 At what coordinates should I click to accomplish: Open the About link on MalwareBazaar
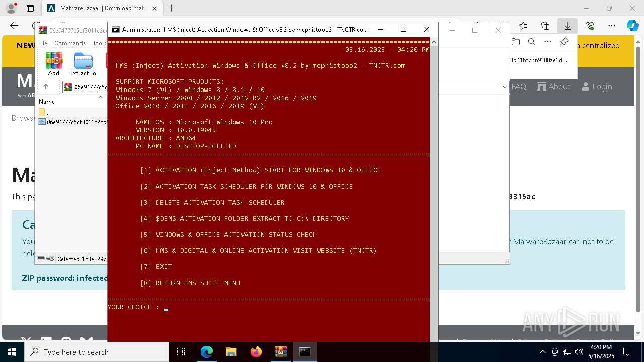[554, 87]
